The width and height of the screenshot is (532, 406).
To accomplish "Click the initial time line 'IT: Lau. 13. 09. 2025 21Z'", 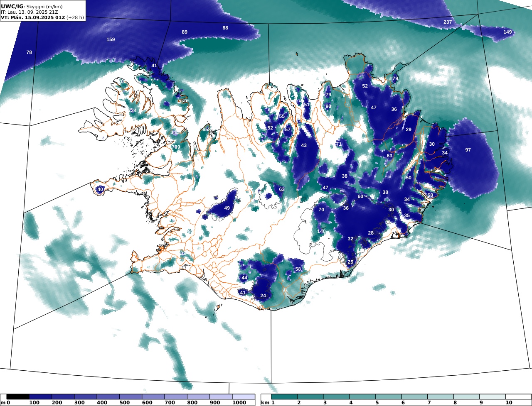I will 30,12.
